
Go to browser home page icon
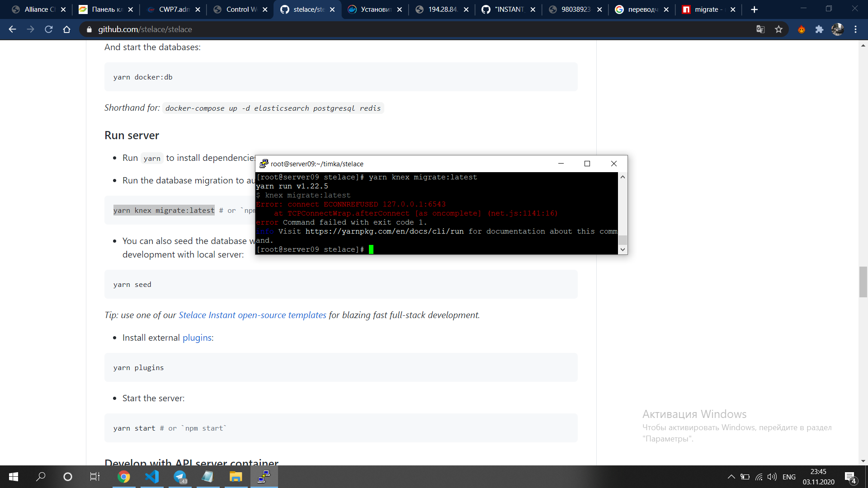(x=66, y=29)
